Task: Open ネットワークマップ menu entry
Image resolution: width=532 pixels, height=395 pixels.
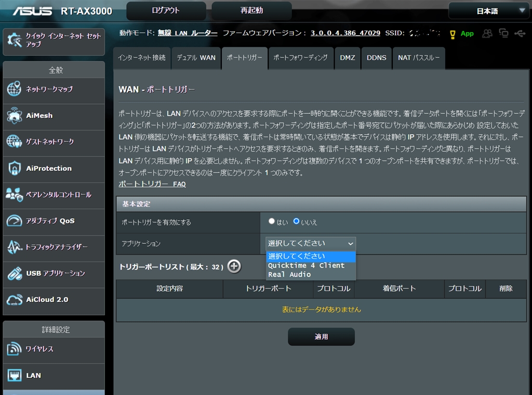Action: point(54,89)
